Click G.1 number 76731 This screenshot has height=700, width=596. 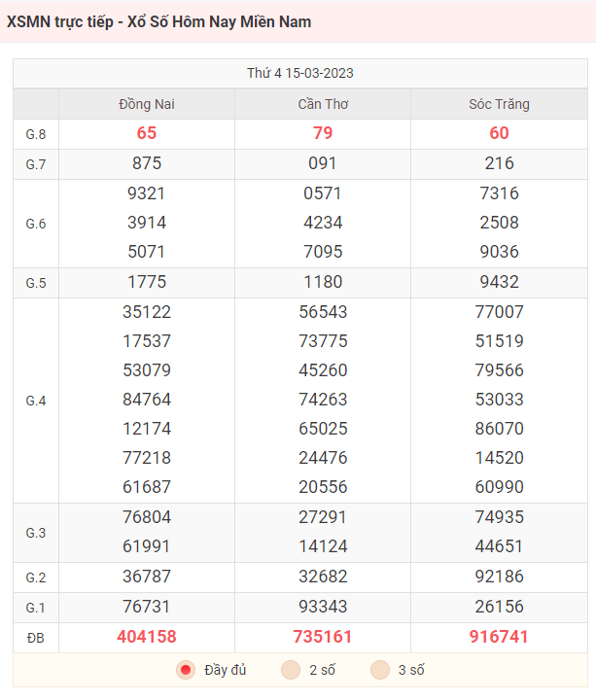[147, 607]
